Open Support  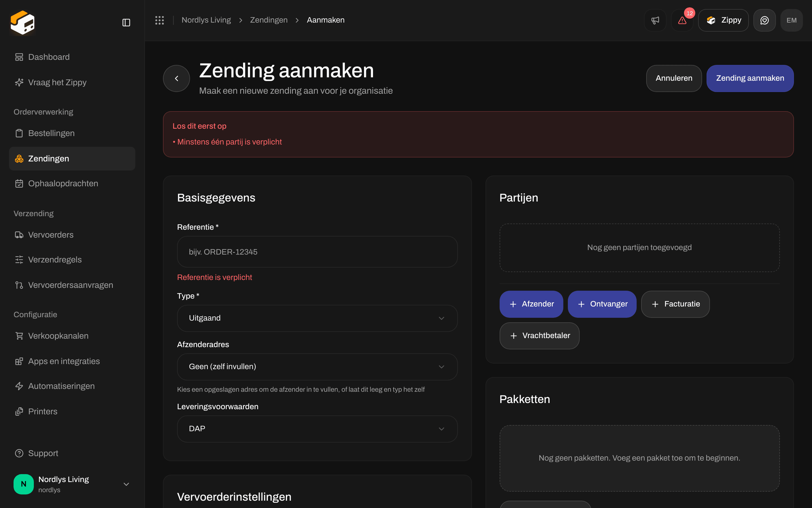[x=72, y=453]
